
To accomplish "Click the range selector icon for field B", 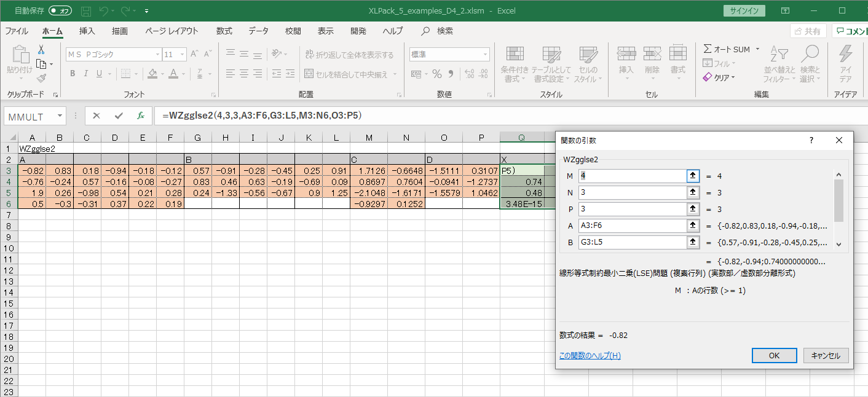I will coord(693,242).
